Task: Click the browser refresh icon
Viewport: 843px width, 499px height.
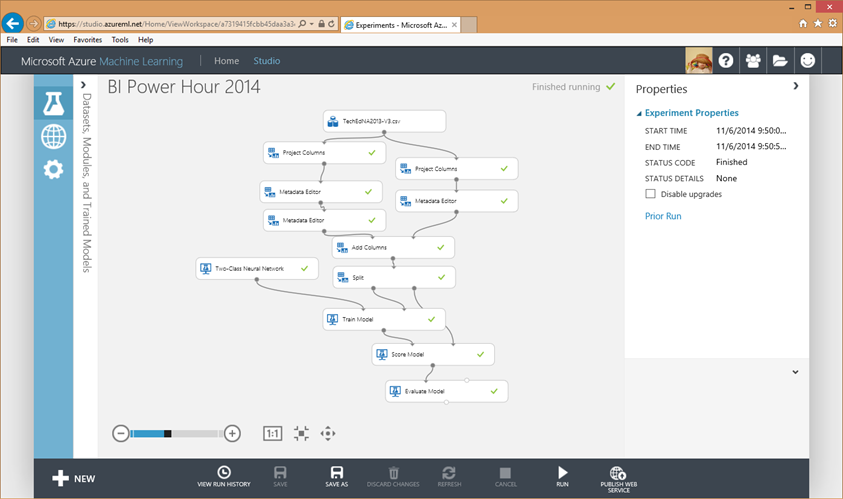Action: point(331,24)
